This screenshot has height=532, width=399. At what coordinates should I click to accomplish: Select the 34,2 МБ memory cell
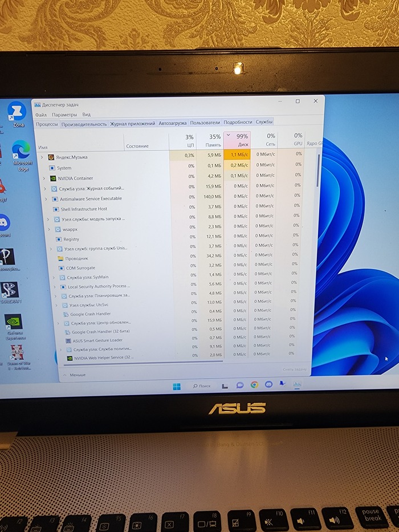pos(211,256)
